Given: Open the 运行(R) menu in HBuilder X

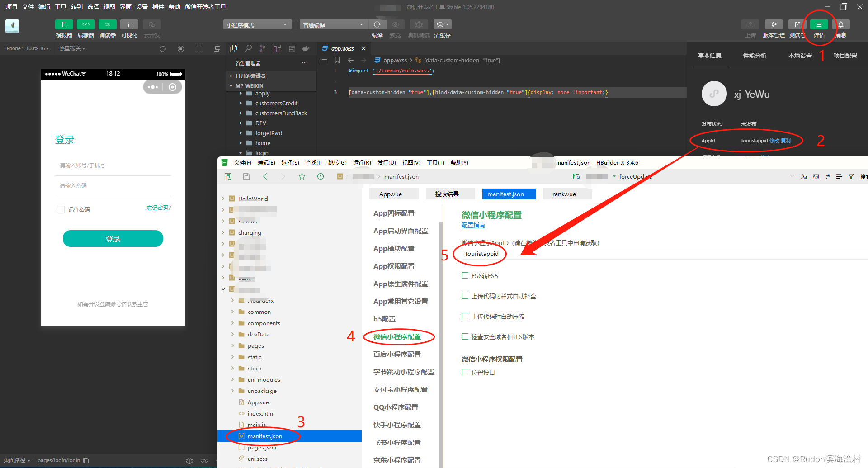Looking at the screenshot, I should tap(362, 163).
